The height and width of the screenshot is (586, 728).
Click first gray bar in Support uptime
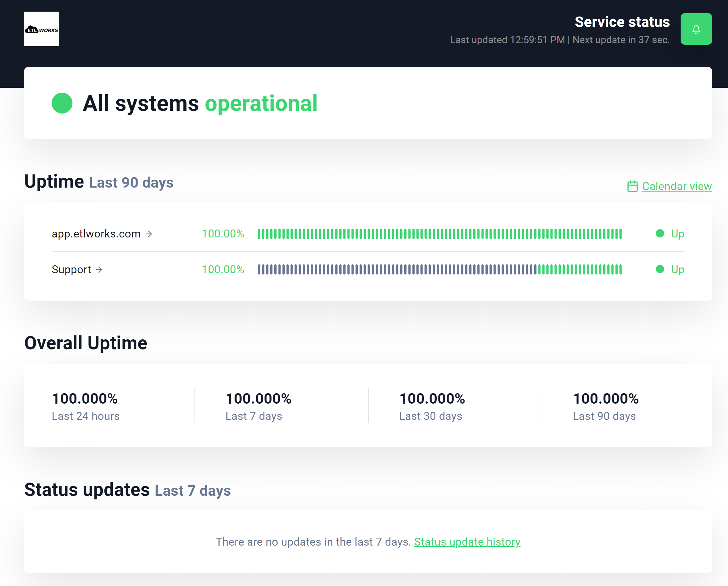tap(259, 270)
